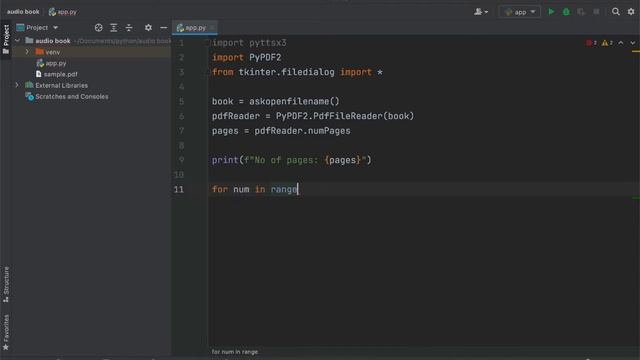The width and height of the screenshot is (640, 360).
Task: Select the audio book project root
Action: [x=53, y=41]
